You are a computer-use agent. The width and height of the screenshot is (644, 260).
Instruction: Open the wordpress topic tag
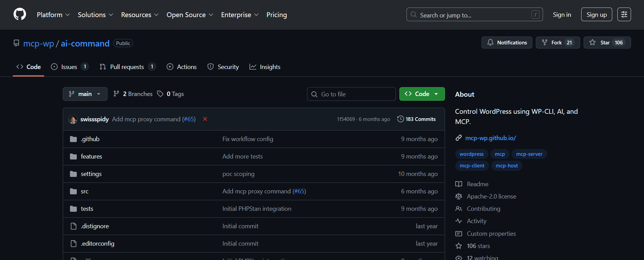tap(471, 154)
